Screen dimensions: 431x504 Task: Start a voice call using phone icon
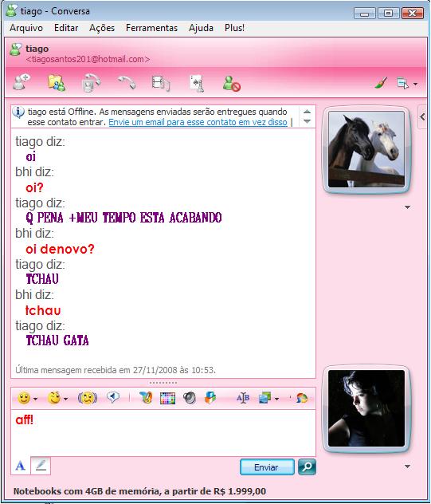click(127, 83)
